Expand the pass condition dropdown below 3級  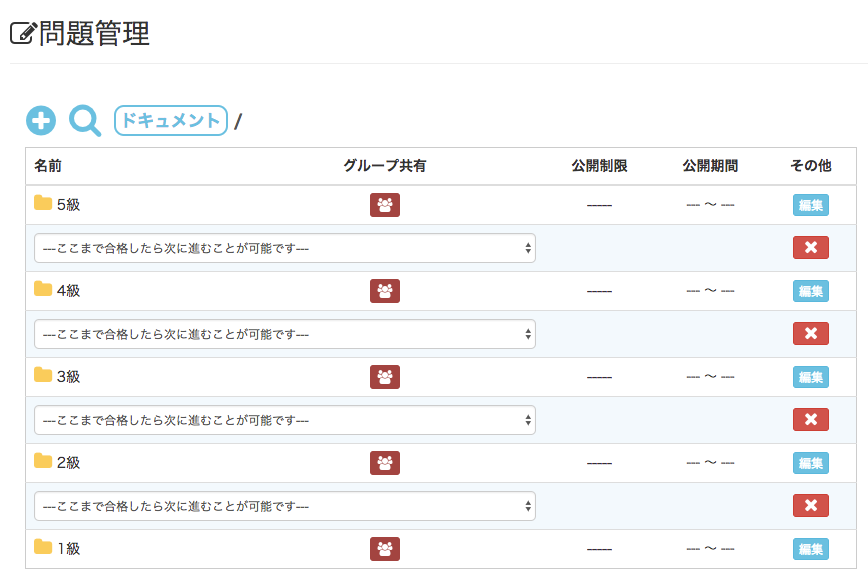pos(285,420)
